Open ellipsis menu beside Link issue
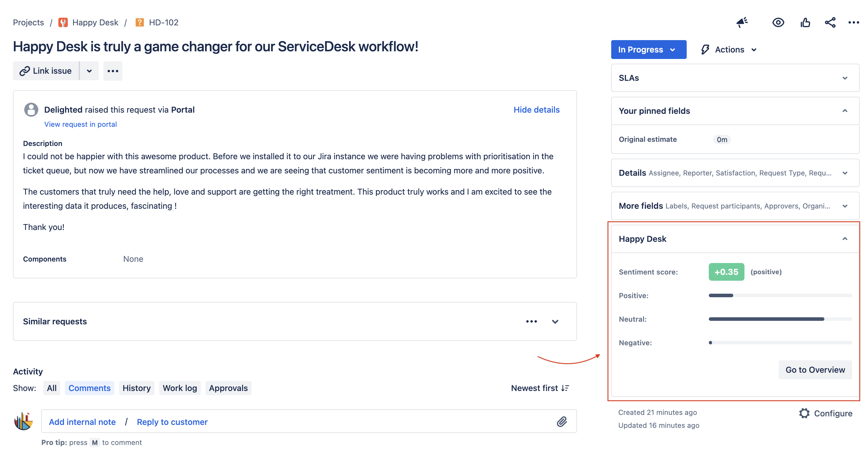The height and width of the screenshot is (460, 868). coord(113,71)
